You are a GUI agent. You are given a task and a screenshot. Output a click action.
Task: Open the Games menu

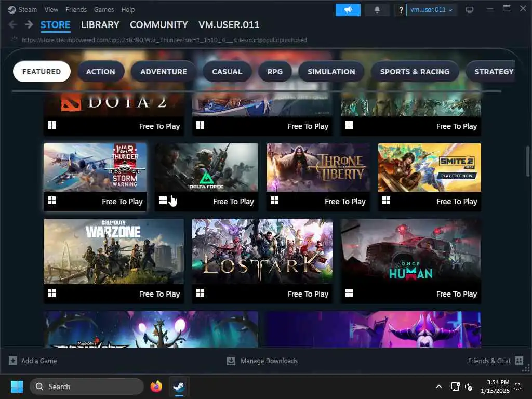[104, 10]
